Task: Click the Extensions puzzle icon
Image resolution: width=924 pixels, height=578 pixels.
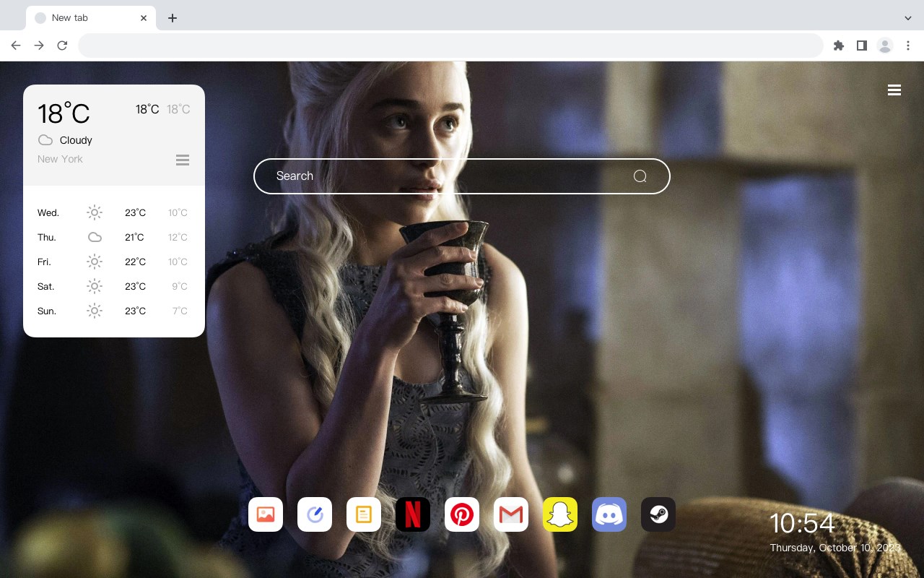Action: (838, 46)
